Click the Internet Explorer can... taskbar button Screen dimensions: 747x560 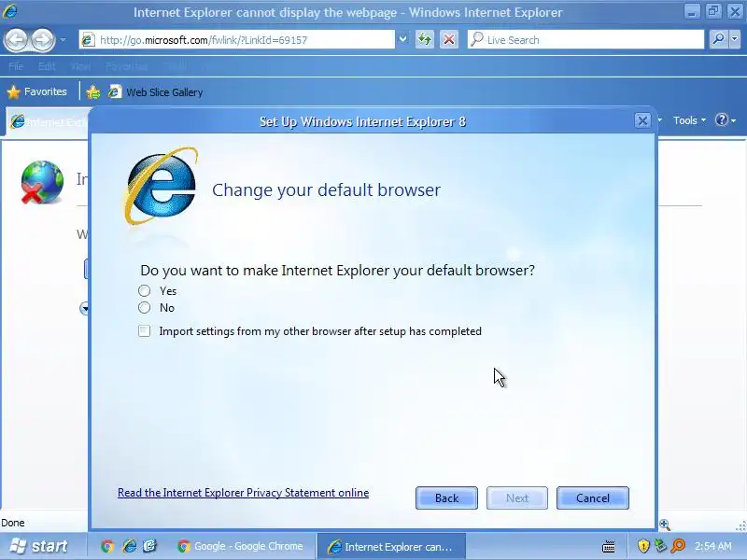tap(390, 546)
